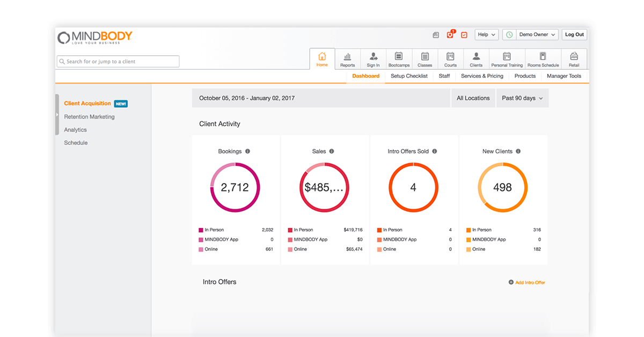Click the green clock icon
This screenshot has width=644, height=337.
pyautogui.click(x=509, y=35)
